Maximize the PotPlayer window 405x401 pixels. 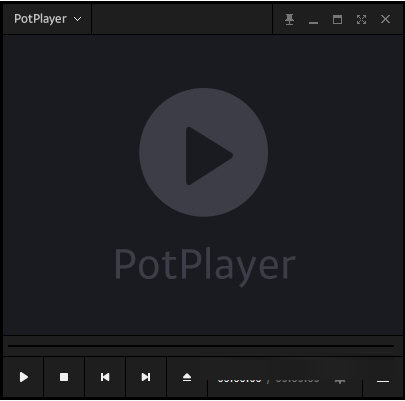click(x=337, y=19)
